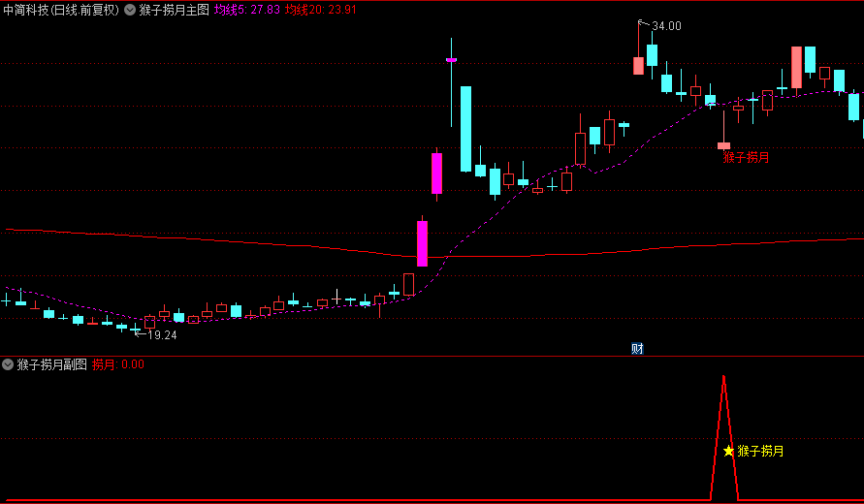Select the stock title 中简科技(日线.前复权)
The image size is (864, 504).
(x=61, y=10)
